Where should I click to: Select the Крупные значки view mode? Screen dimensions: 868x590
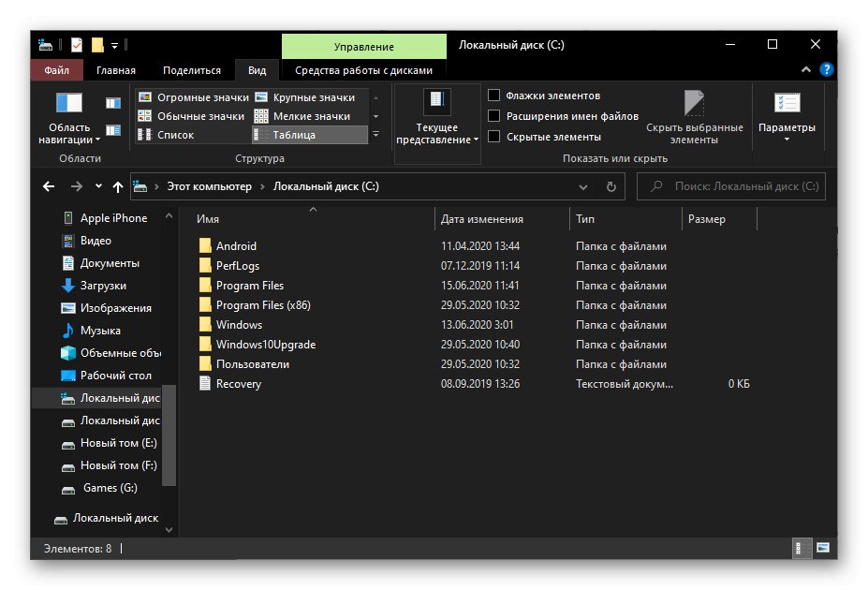pyautogui.click(x=316, y=96)
